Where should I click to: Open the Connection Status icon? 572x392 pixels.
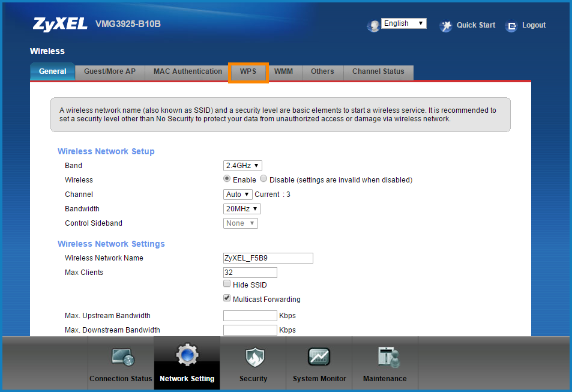122,357
